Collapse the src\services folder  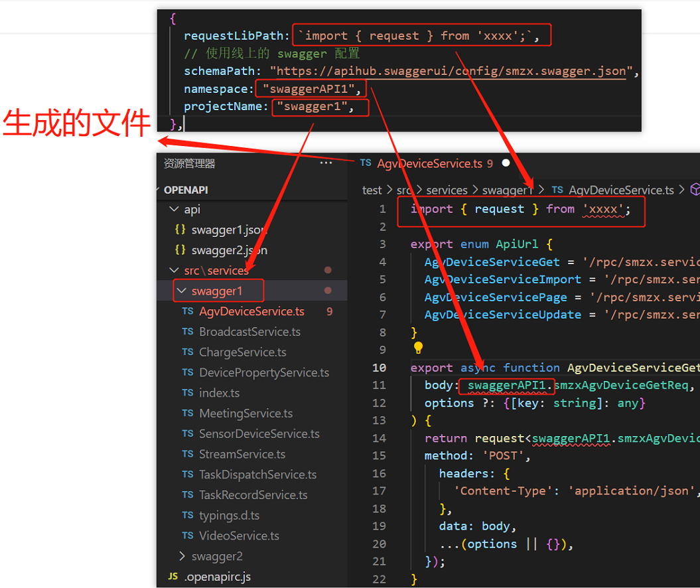[x=174, y=270]
